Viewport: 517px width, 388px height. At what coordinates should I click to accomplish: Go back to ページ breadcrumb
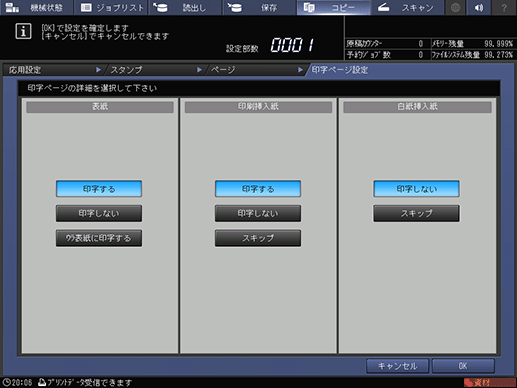[256, 70]
